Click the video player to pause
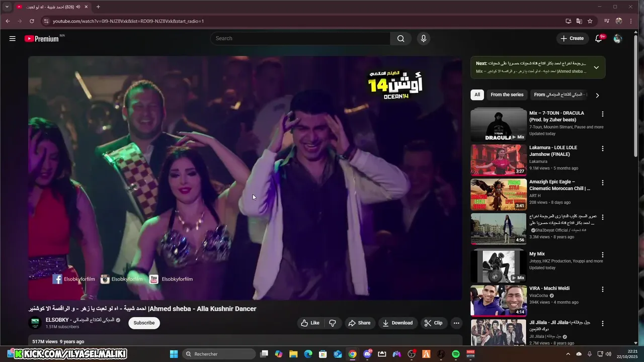The height and width of the screenshot is (362, 644). click(x=245, y=178)
